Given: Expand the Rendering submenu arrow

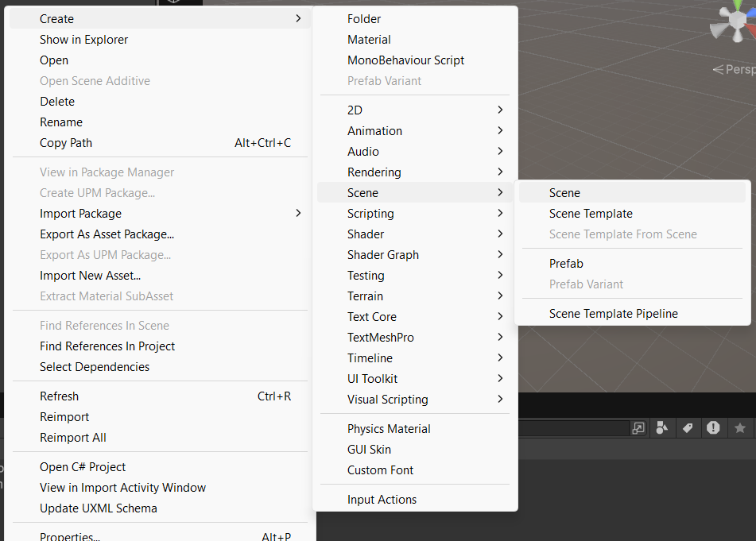Looking at the screenshot, I should click(x=500, y=172).
